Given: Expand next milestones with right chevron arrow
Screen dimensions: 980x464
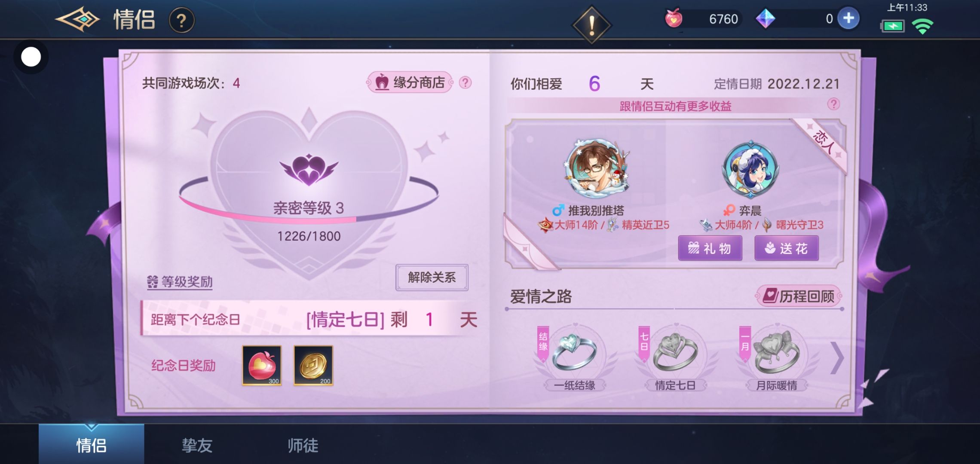Looking at the screenshot, I should [x=836, y=357].
